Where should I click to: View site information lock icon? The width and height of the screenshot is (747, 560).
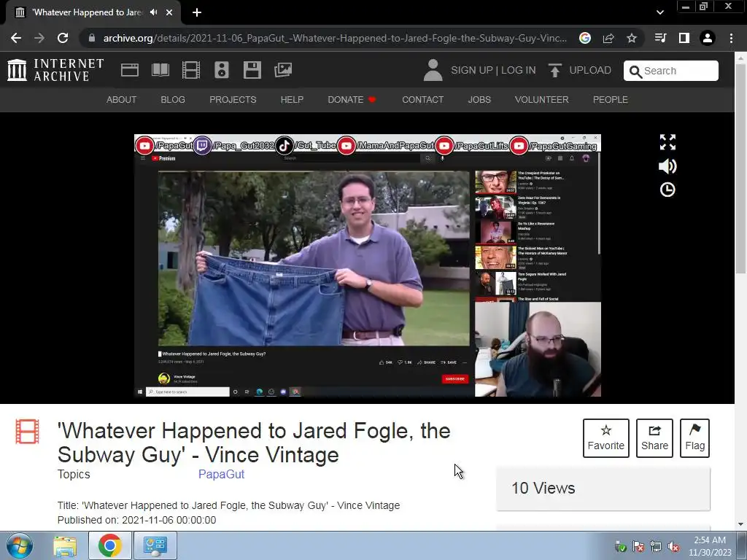click(92, 38)
